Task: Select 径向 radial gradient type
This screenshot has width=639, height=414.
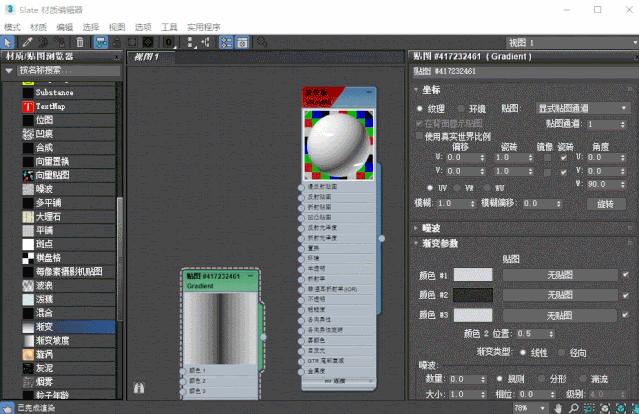Action: pos(562,352)
